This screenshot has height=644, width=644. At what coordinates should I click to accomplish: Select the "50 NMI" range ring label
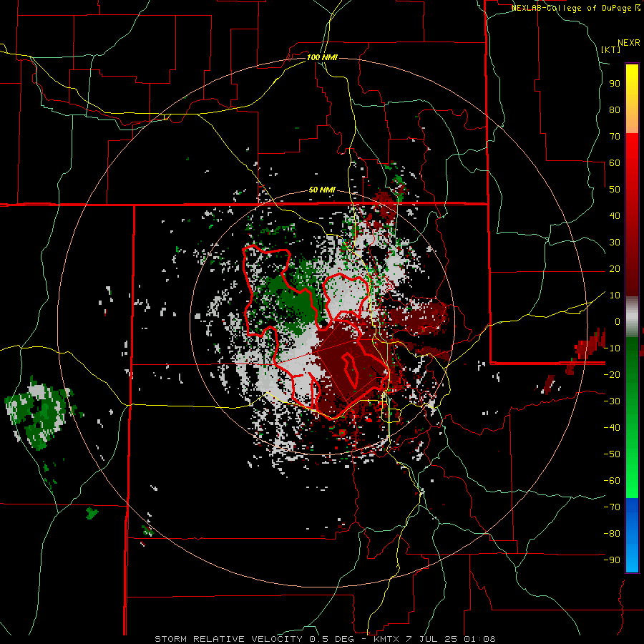[322, 190]
